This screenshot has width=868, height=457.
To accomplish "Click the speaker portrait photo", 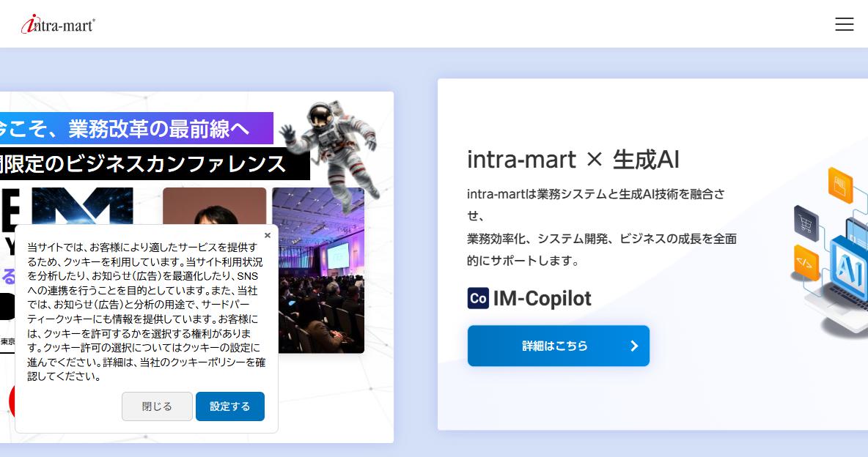I will point(214,206).
